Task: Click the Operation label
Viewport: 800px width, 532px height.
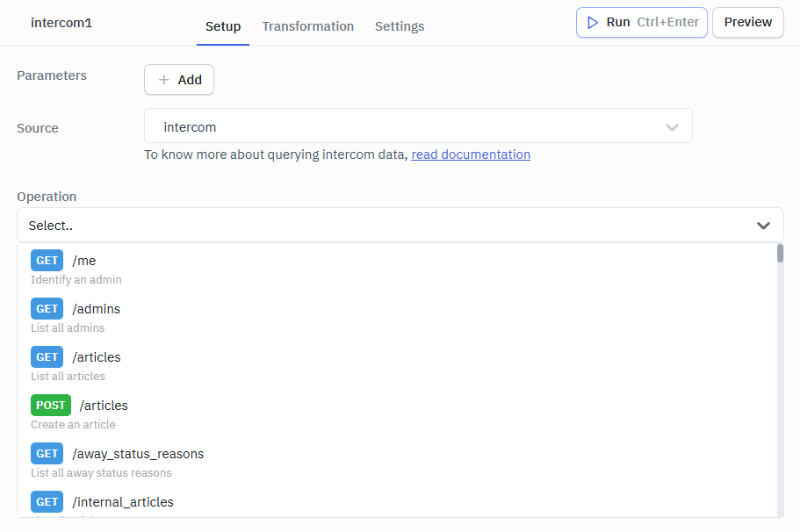Action: click(47, 197)
